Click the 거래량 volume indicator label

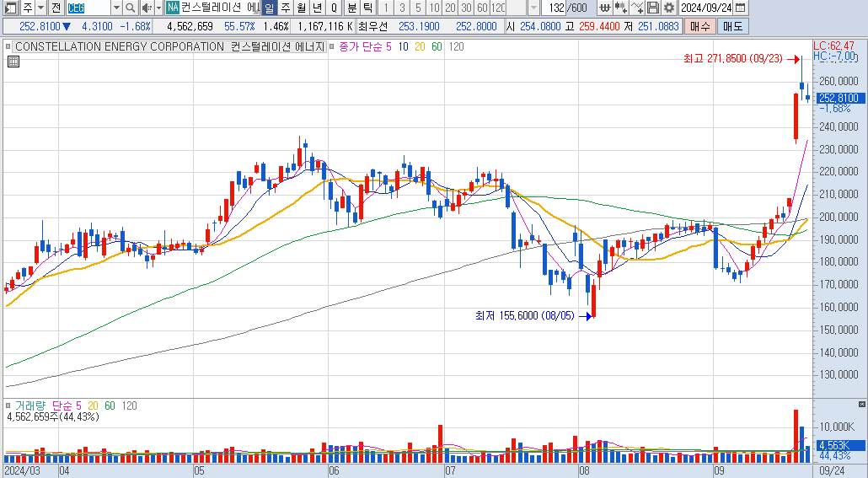(x=29, y=406)
